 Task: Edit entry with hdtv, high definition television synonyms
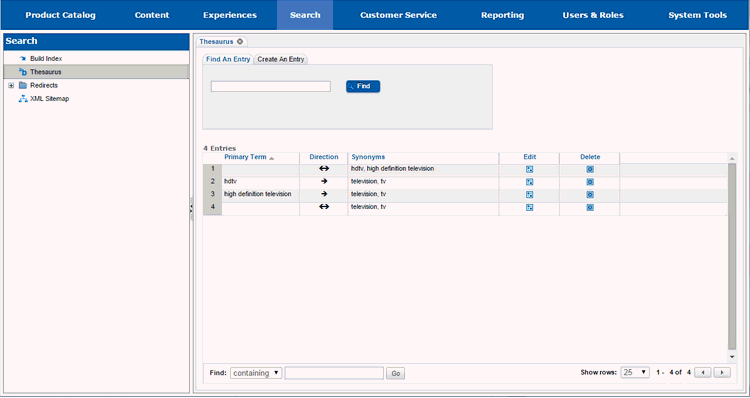[529, 169]
